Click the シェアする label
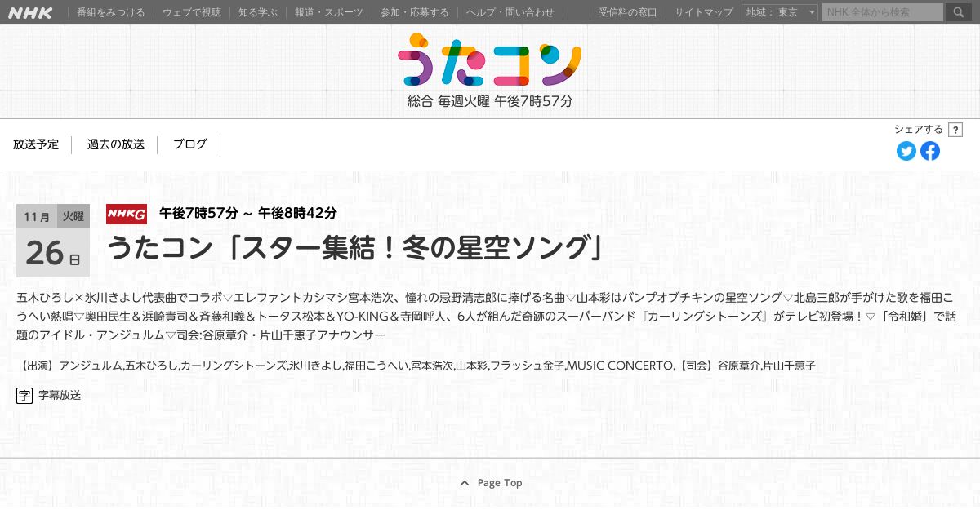Viewport: 980px width, 514px height. [x=919, y=130]
